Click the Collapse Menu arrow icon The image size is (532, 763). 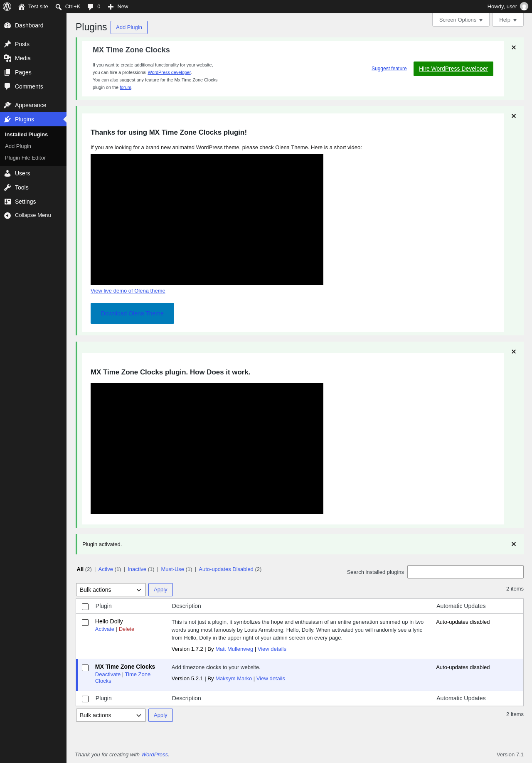(x=7, y=215)
